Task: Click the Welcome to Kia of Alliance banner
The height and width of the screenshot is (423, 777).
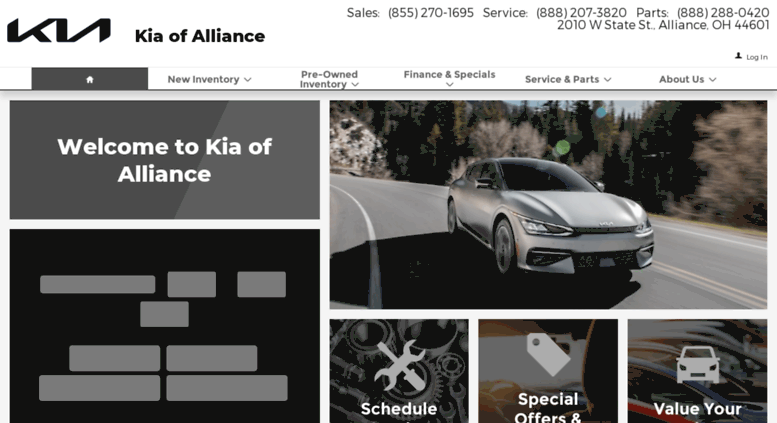Action: pyautogui.click(x=165, y=160)
